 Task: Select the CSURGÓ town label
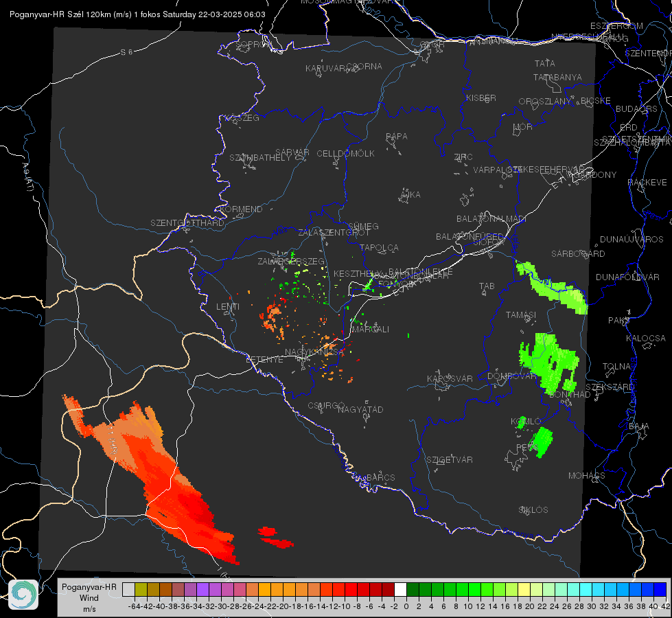pyautogui.click(x=326, y=406)
